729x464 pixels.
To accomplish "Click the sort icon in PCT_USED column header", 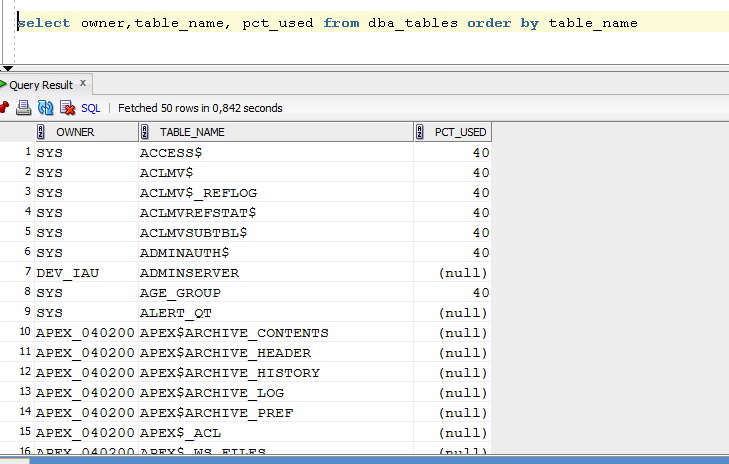I will 421,132.
